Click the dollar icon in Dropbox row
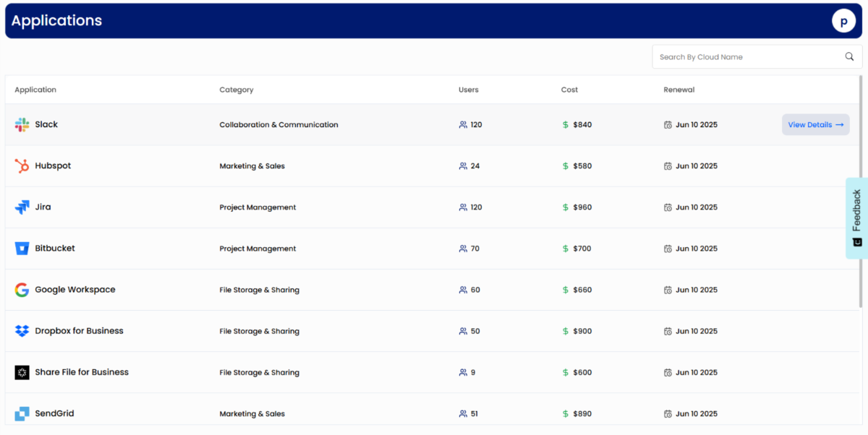This screenshot has width=868, height=435. pos(566,331)
